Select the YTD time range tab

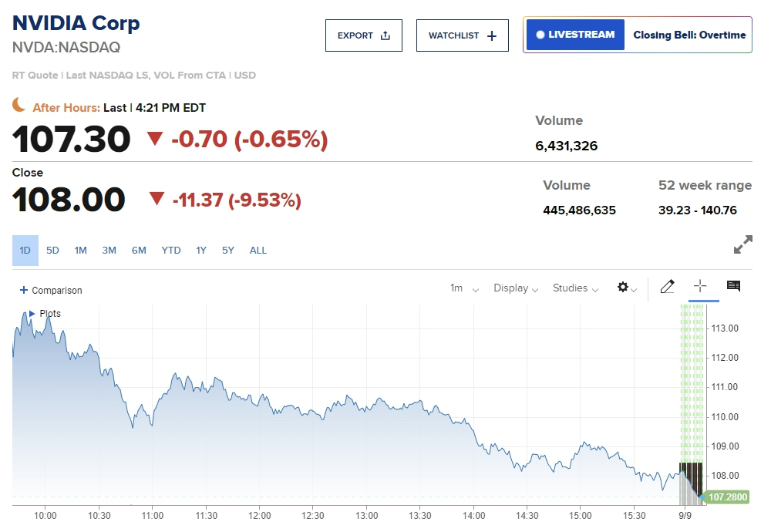pos(171,251)
